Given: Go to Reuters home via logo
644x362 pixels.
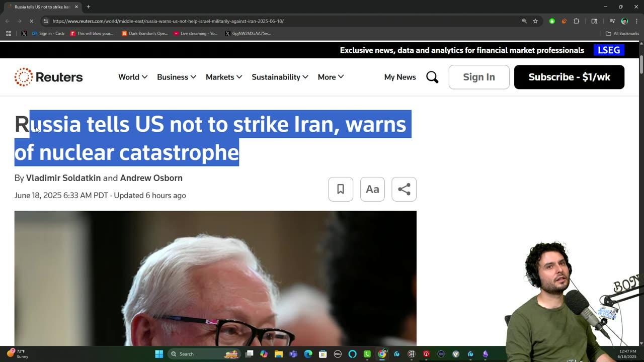Looking at the screenshot, I should [48, 77].
